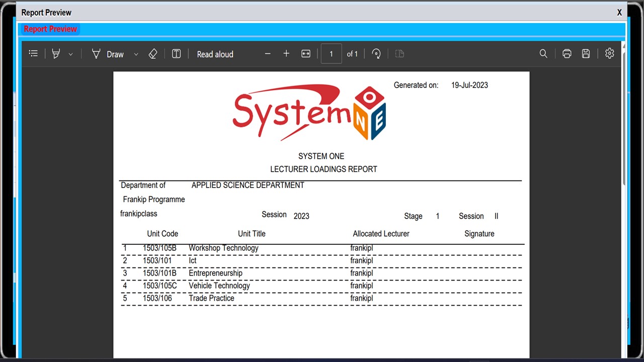Select the Highlight tool
The image size is (644, 362).
(56, 54)
